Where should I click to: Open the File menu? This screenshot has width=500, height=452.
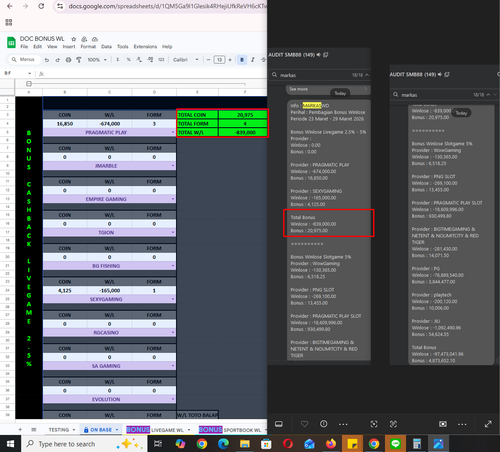[24, 47]
